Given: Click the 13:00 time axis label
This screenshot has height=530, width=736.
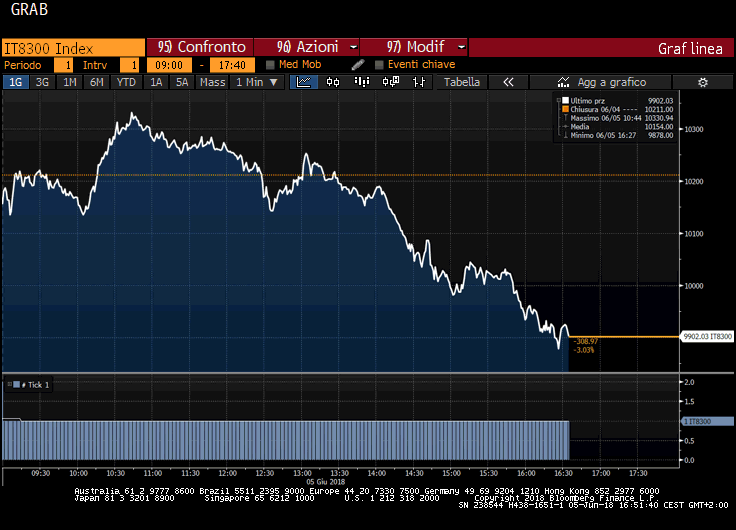Looking at the screenshot, I should [302, 473].
